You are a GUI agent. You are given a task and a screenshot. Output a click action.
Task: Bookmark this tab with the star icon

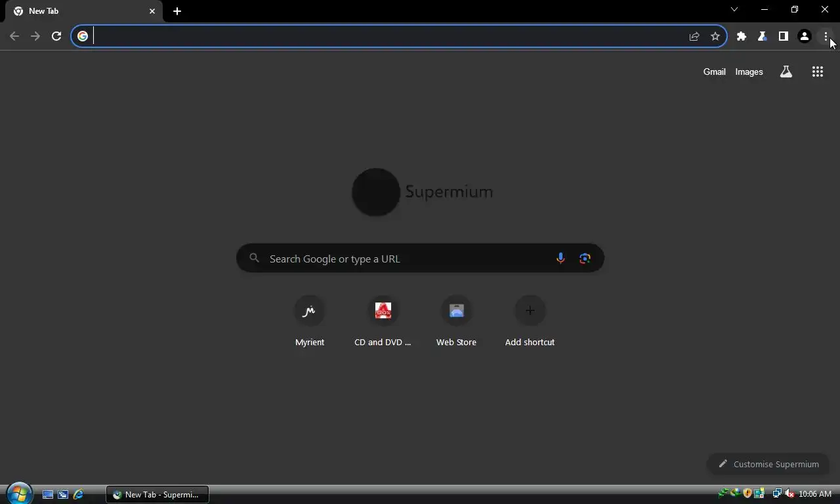pos(715,36)
